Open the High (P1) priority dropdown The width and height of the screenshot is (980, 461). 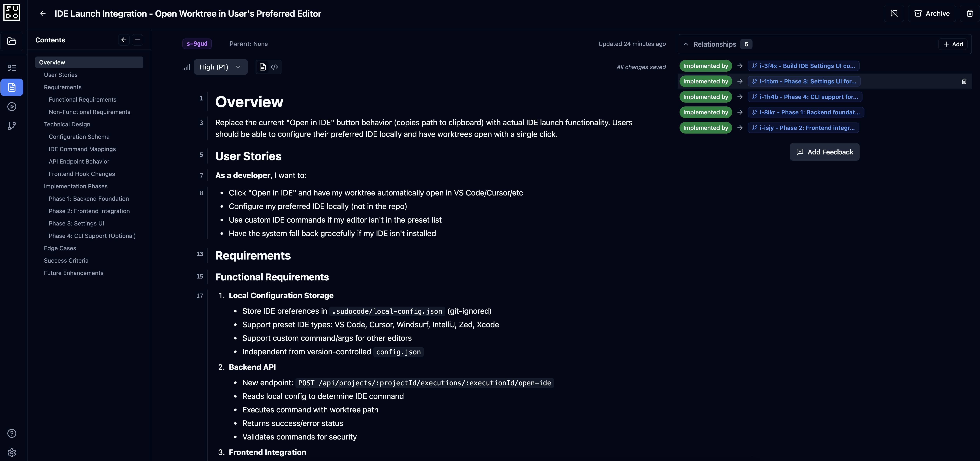[221, 67]
